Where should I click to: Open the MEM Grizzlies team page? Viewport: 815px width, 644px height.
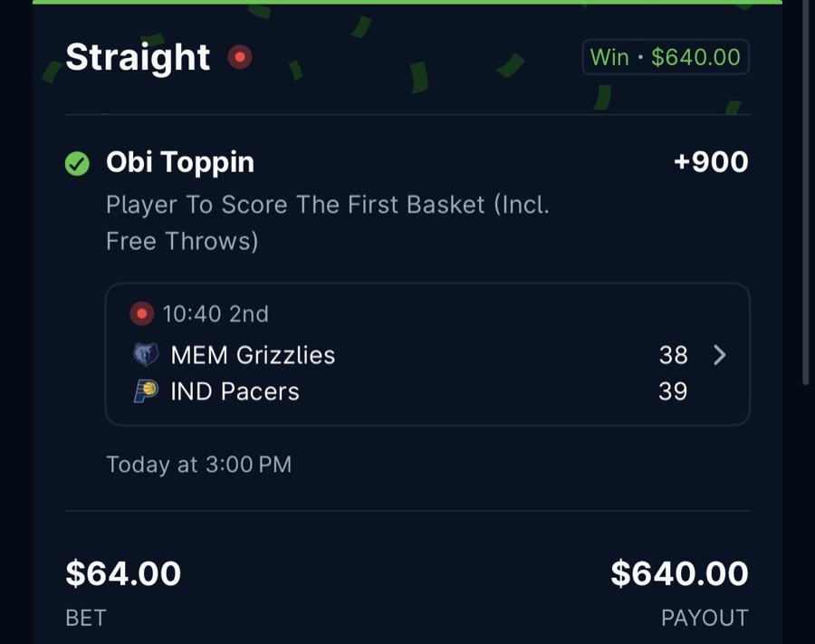coord(254,355)
